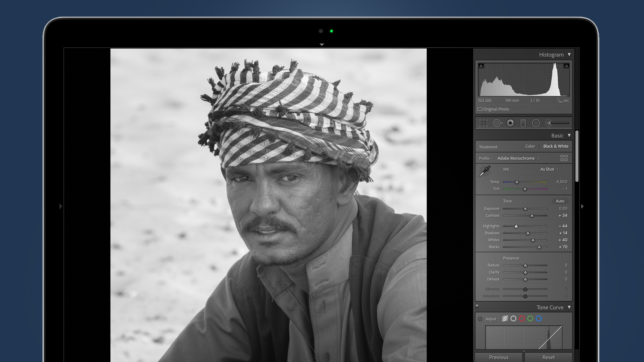Click the Tint slider handle
Viewport: 644px width, 362px height.
525,189
